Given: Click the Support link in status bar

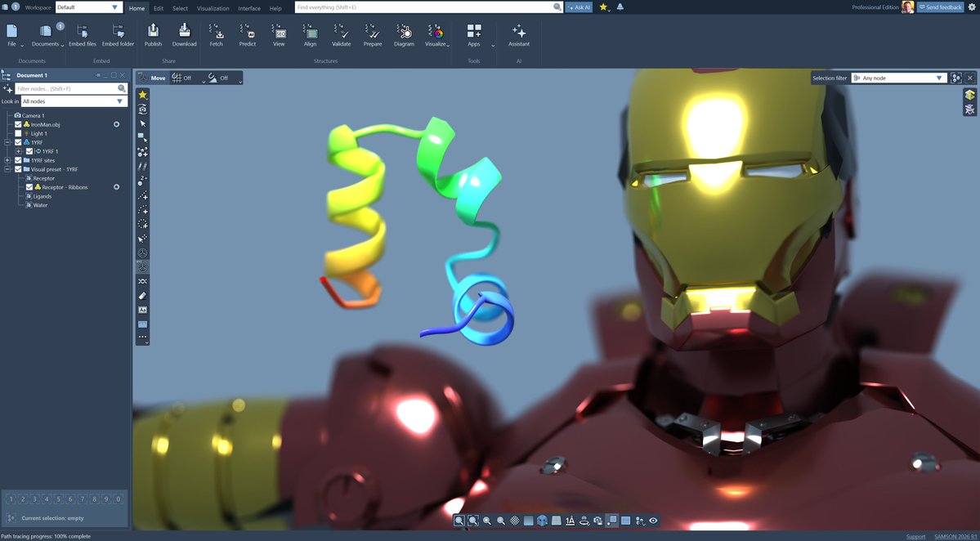Looking at the screenshot, I should coord(915,537).
